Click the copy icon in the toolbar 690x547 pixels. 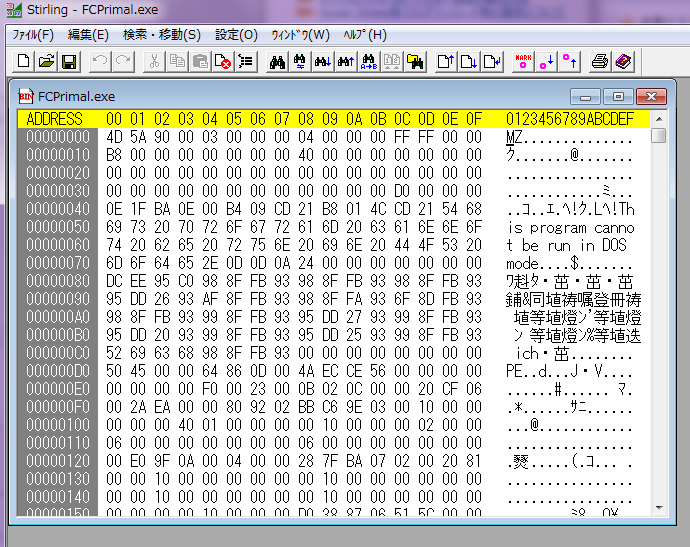pos(177,62)
